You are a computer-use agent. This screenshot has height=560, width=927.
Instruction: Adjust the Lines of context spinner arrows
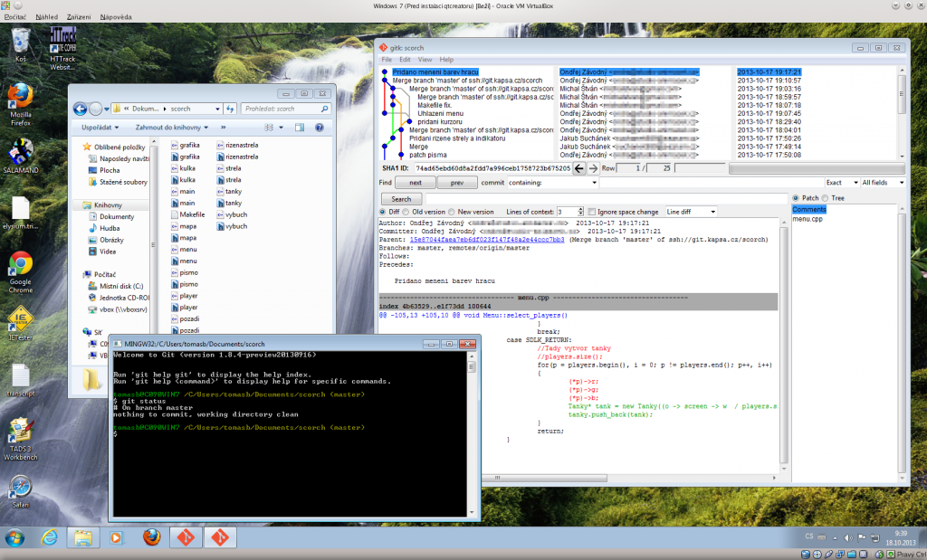[x=580, y=212]
